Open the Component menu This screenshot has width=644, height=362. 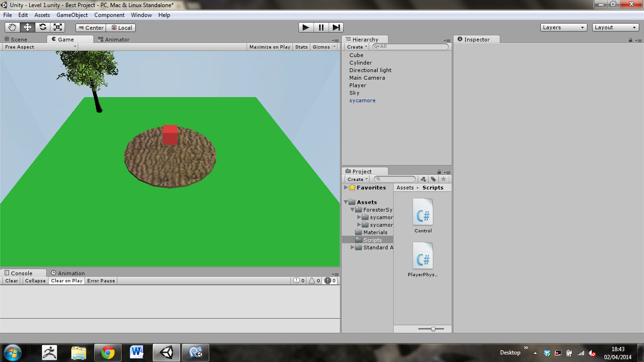click(109, 15)
